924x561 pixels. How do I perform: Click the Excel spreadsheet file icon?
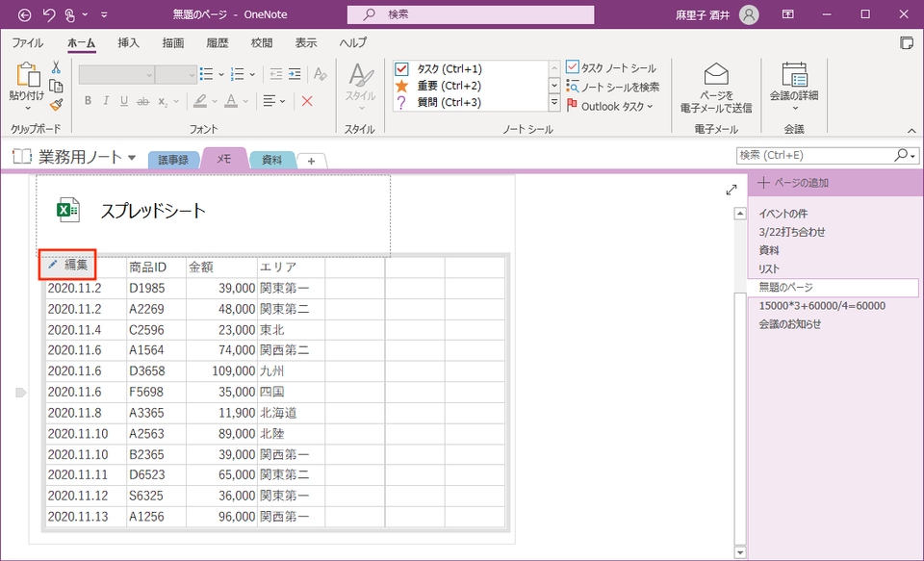pyautogui.click(x=67, y=211)
